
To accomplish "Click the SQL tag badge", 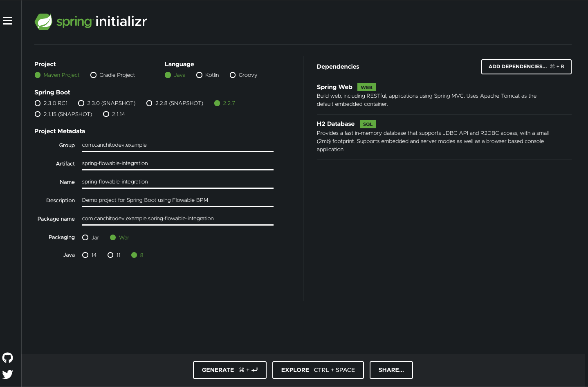I will pyautogui.click(x=368, y=124).
